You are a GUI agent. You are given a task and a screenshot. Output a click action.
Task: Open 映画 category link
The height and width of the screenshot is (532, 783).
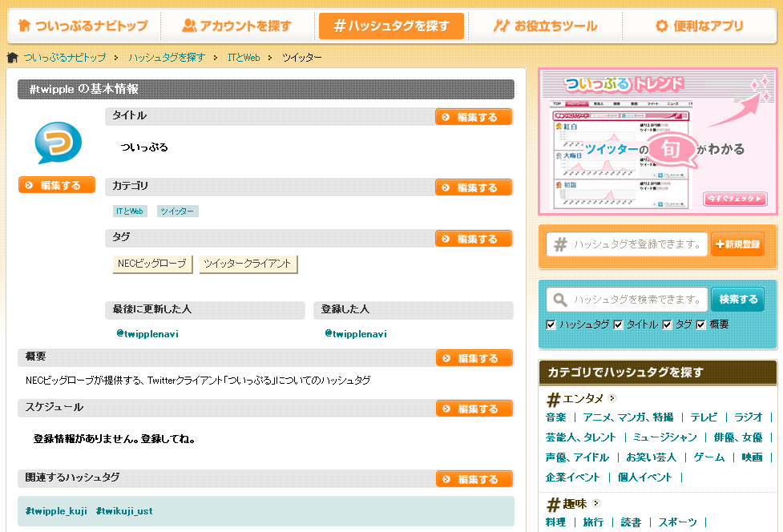pyautogui.click(x=752, y=457)
